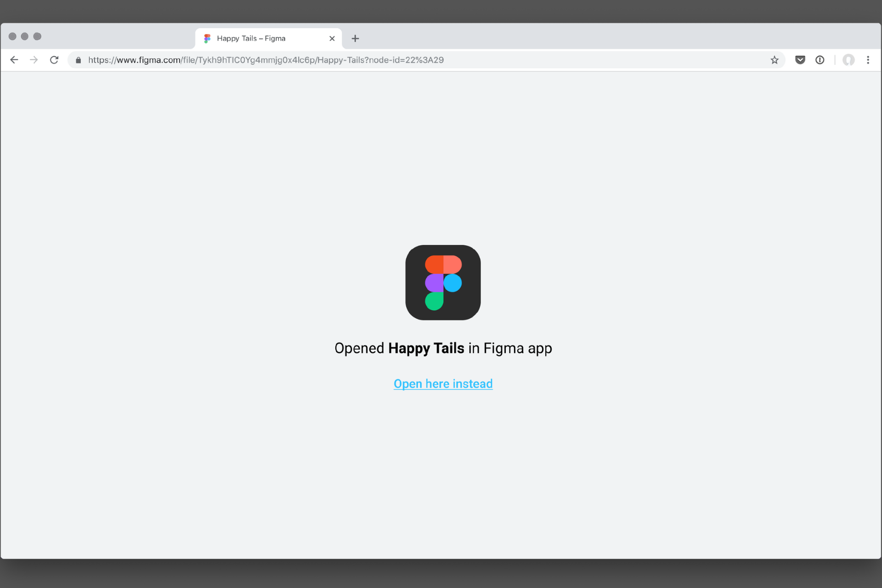
Task: Close the Happy Tails – Figma tab
Action: pos(332,39)
